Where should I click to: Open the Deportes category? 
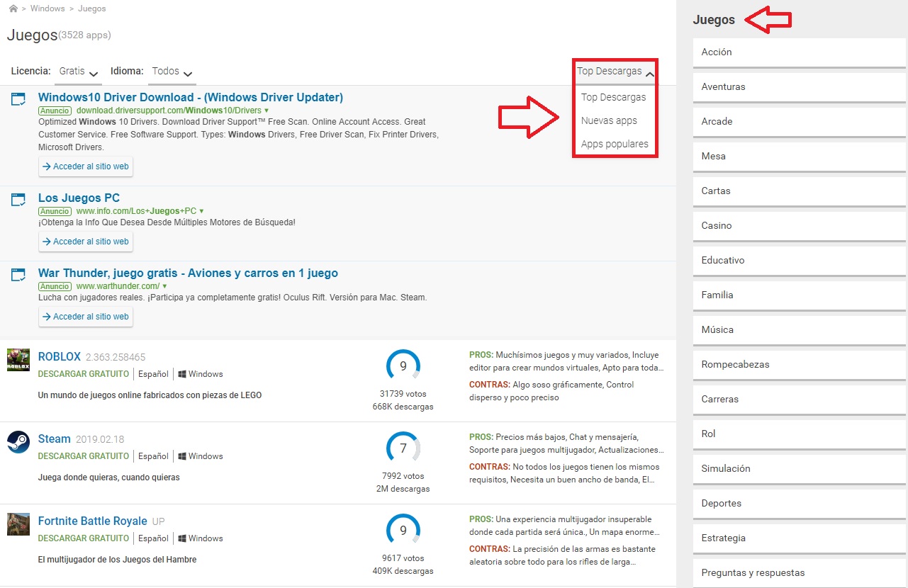800,504
